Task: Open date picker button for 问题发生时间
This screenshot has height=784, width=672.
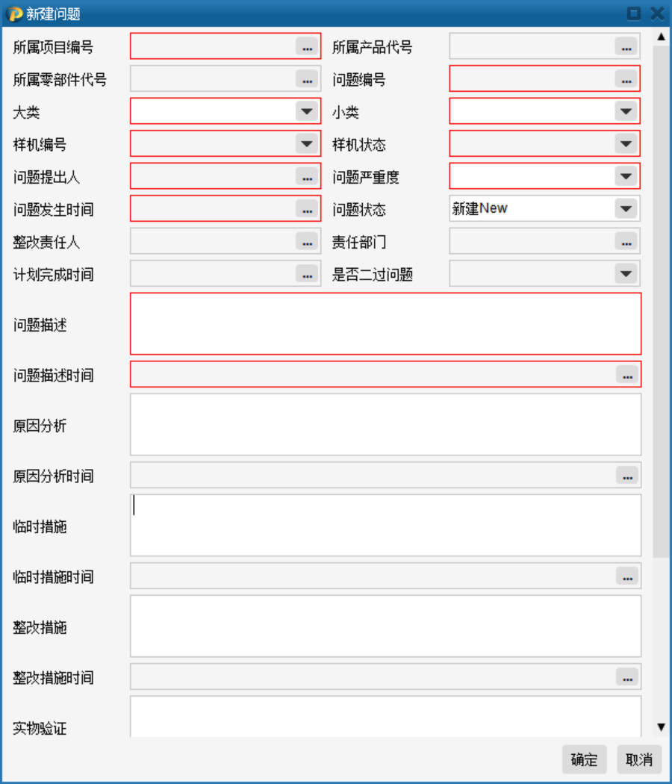Action: coord(307,208)
